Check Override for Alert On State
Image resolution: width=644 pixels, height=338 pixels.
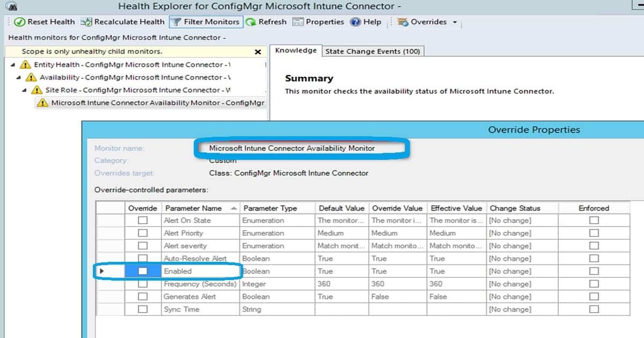[143, 221]
